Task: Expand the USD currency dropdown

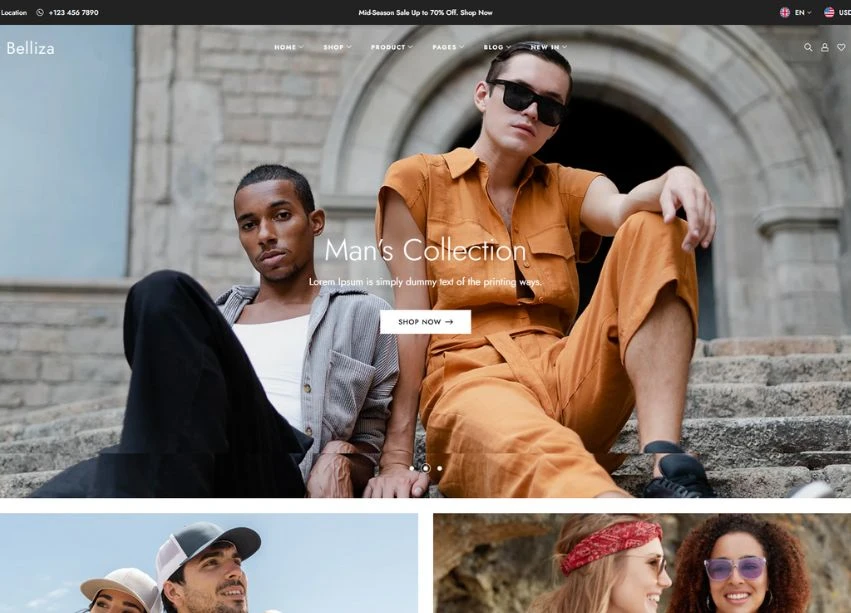Action: tap(844, 13)
